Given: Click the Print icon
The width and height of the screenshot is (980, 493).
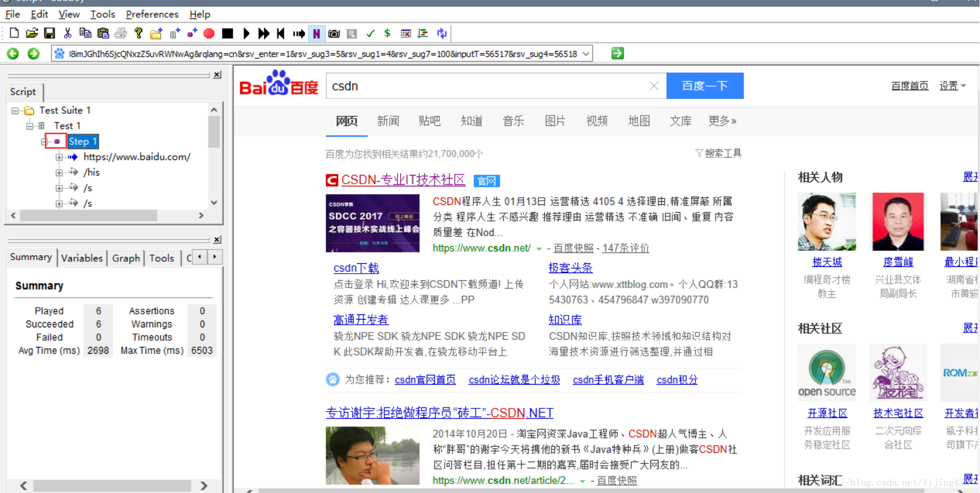Looking at the screenshot, I should pos(121,34).
